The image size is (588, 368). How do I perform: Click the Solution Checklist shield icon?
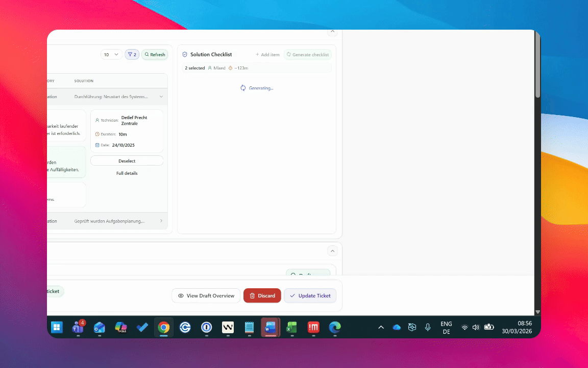[184, 55]
